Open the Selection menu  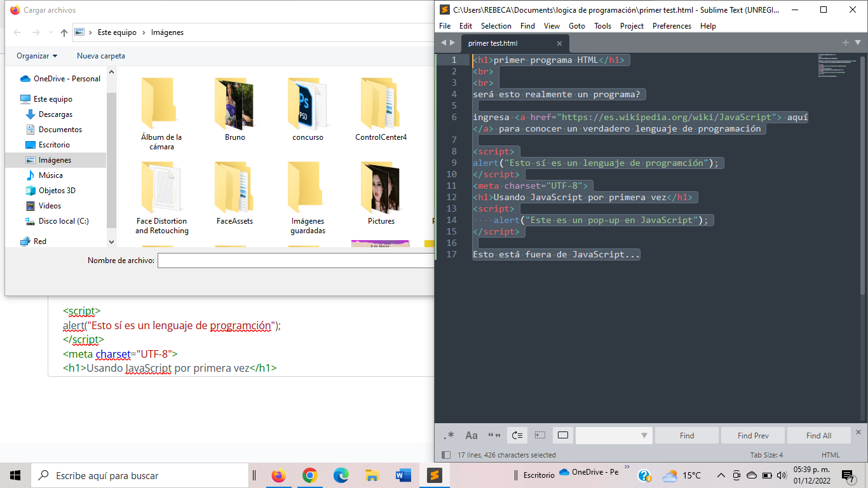pos(496,26)
